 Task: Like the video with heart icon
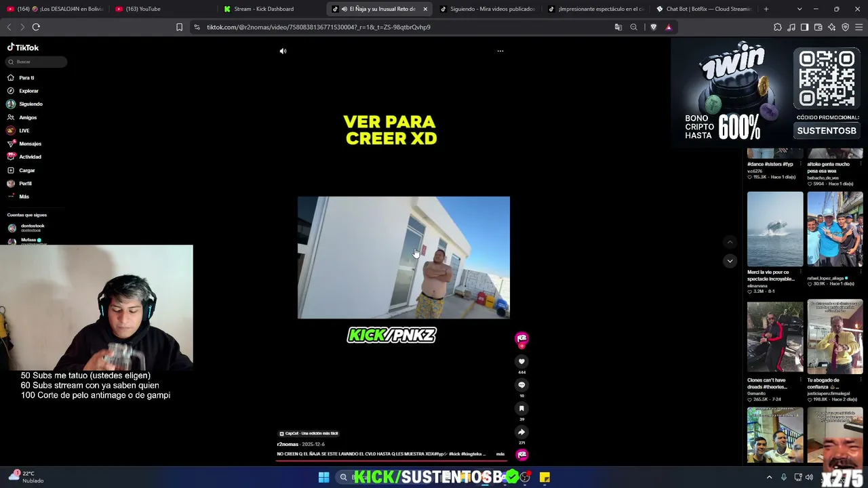[x=521, y=361]
